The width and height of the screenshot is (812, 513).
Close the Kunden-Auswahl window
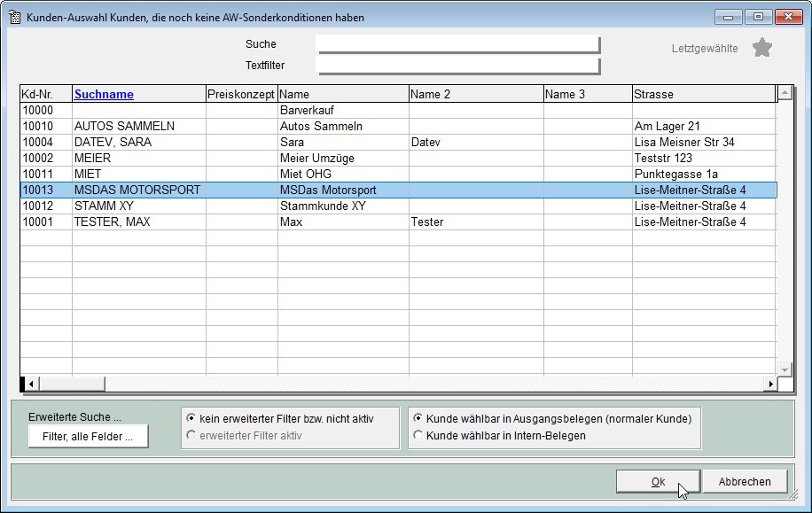(788, 17)
